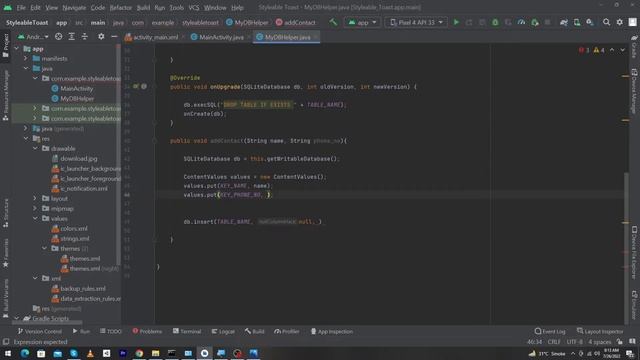Select download.jpg in drawable folder
The width and height of the screenshot is (640, 360).
click(x=74, y=158)
